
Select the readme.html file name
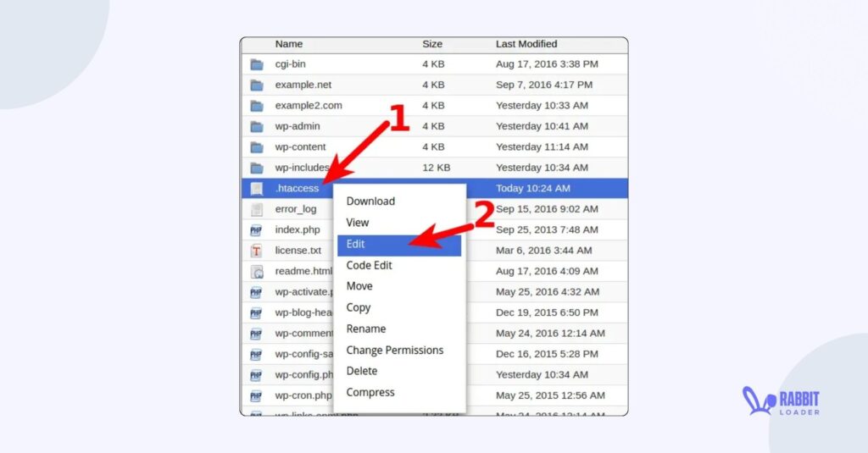(x=304, y=271)
